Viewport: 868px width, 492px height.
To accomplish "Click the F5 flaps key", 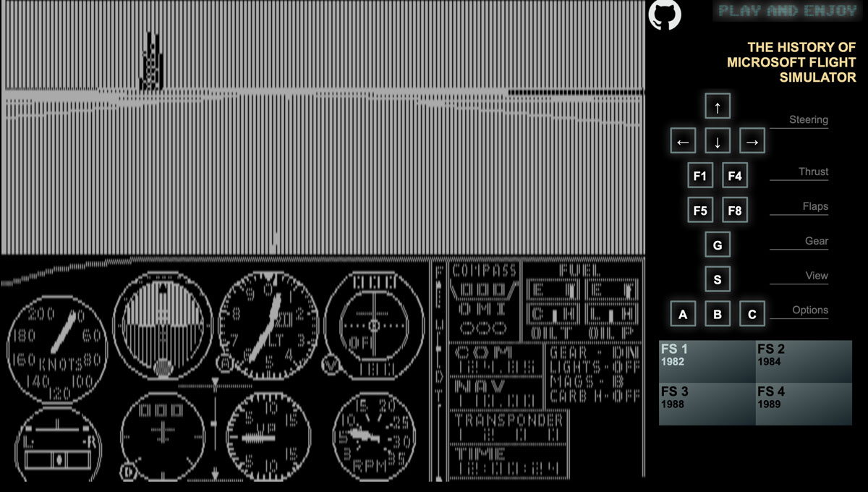I will coord(700,211).
